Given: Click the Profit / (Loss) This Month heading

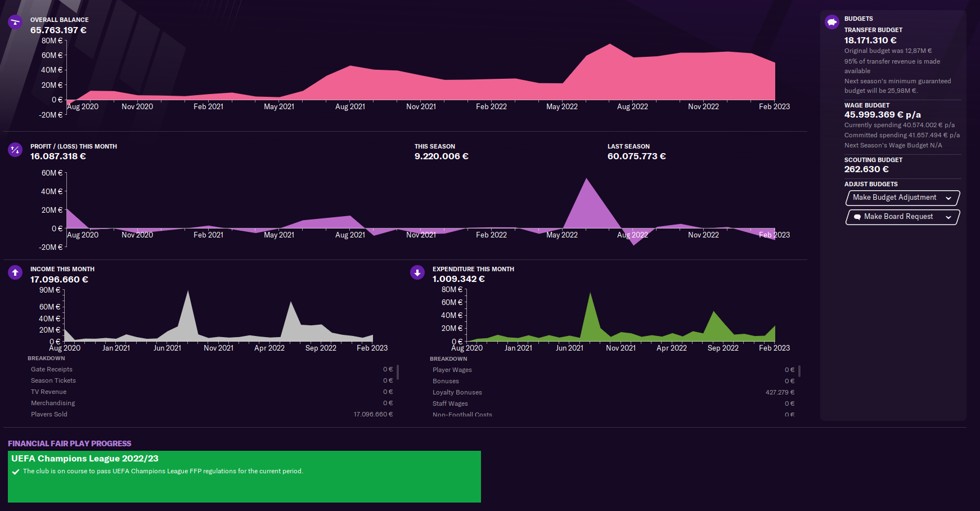Looking at the screenshot, I should pyautogui.click(x=74, y=146).
